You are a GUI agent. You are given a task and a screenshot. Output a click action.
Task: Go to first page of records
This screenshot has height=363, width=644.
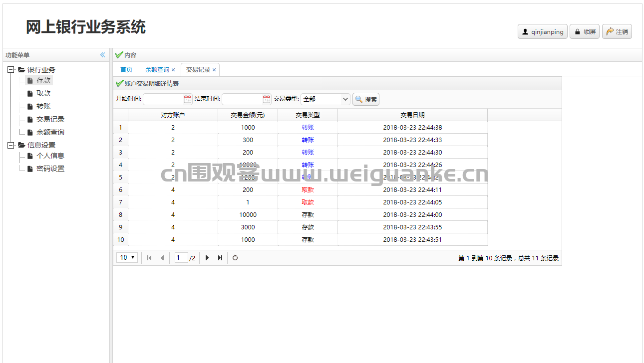(149, 258)
